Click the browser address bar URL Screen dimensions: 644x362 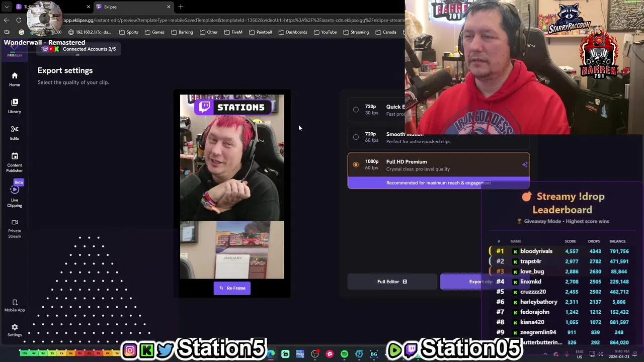(234, 20)
